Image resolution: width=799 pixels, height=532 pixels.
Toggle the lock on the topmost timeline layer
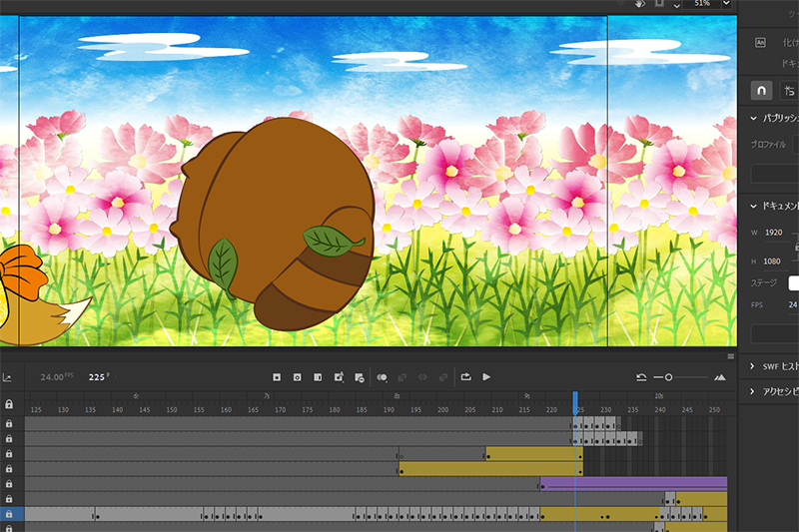pyautogui.click(x=9, y=423)
